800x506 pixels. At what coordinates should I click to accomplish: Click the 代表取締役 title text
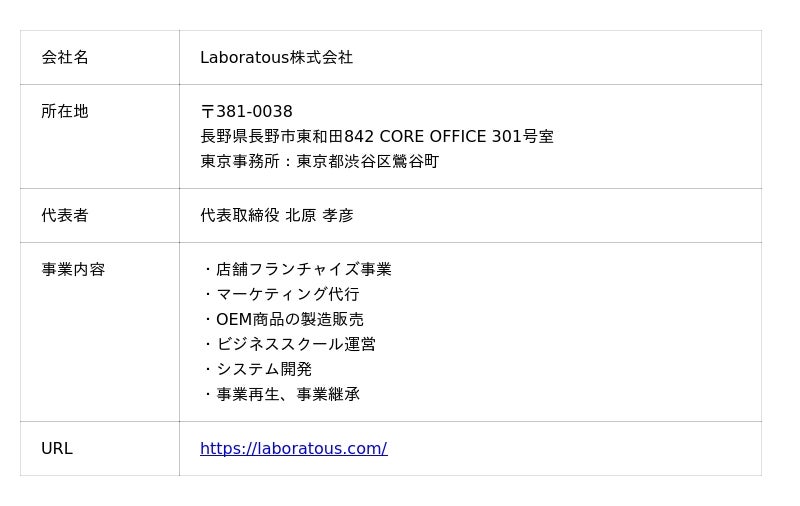click(x=240, y=216)
